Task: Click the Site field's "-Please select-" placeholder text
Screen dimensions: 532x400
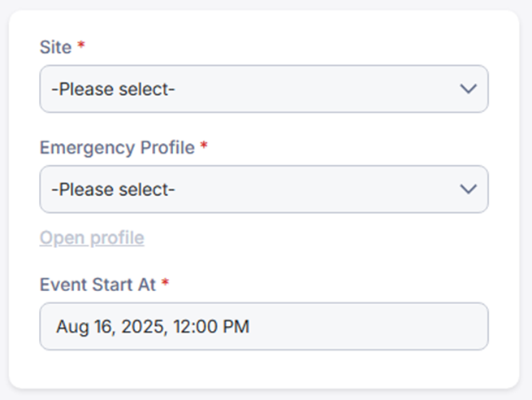Action: (114, 89)
